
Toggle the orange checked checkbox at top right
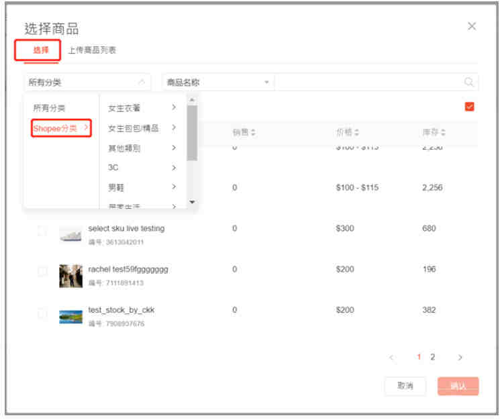pyautogui.click(x=469, y=107)
